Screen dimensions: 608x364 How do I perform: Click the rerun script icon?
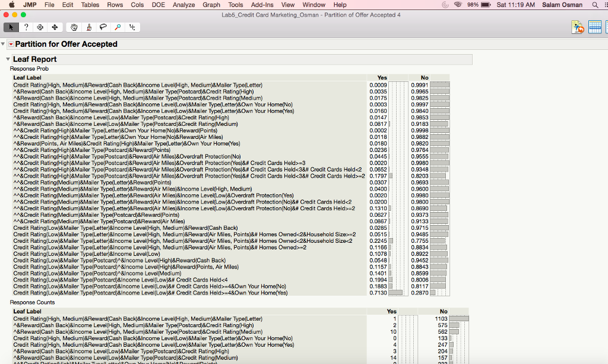pyautogui.click(x=578, y=27)
